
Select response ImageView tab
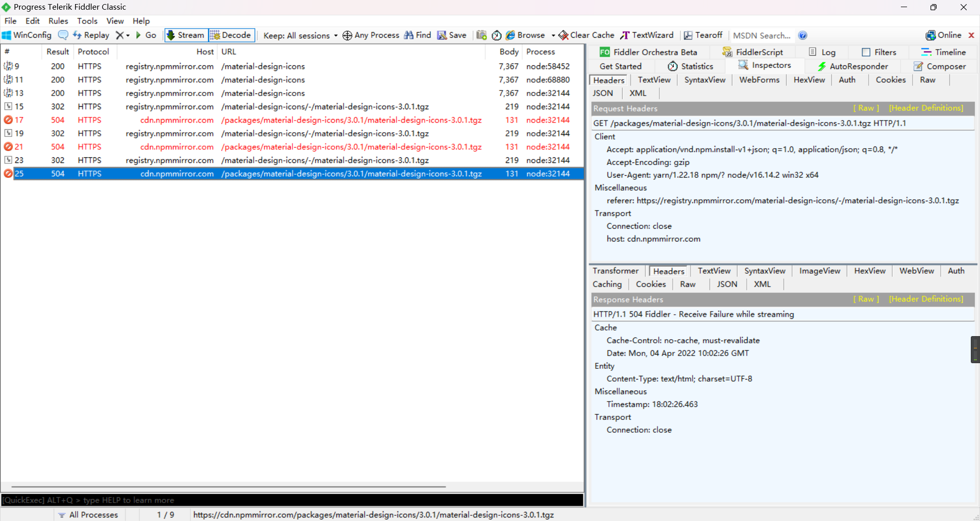pos(819,271)
